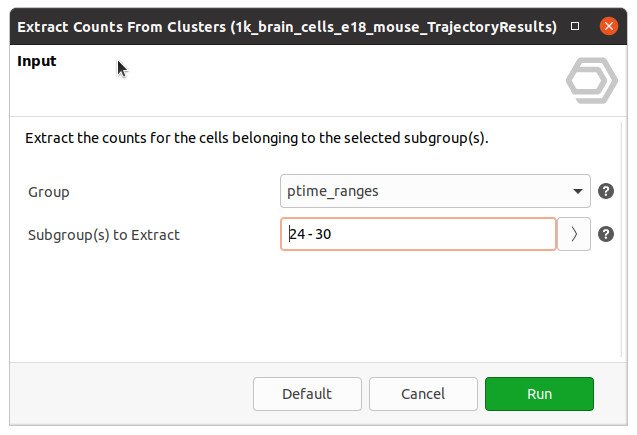Click the Input section heading
637x435 pixels.
[37, 62]
